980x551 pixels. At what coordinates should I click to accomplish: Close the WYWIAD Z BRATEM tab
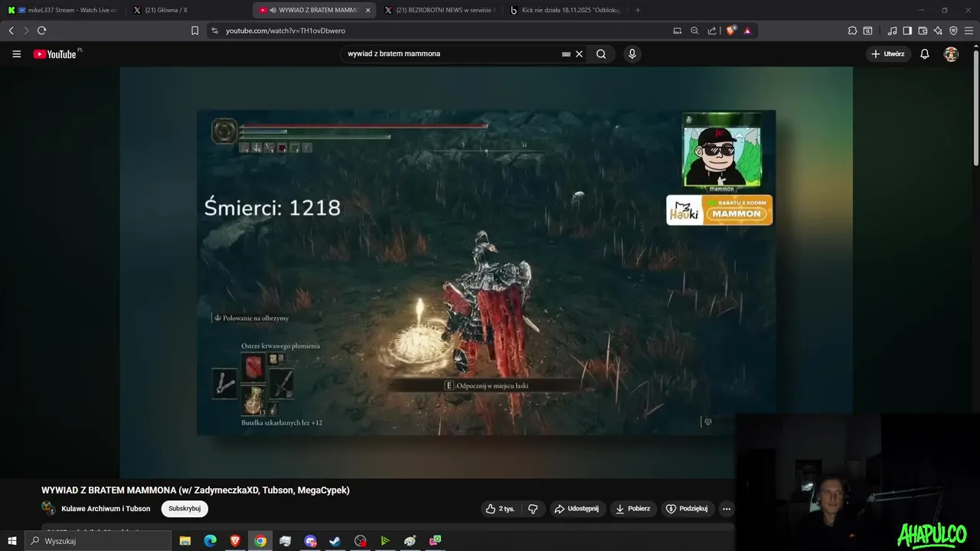pos(367,10)
